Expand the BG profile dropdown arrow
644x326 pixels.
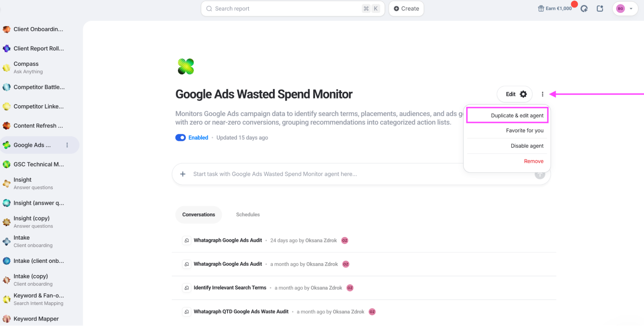click(631, 9)
